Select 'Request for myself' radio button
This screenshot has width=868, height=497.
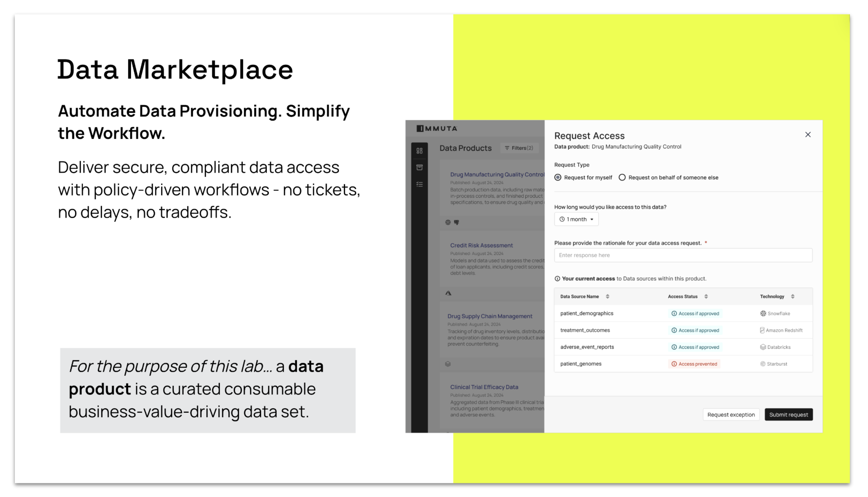tap(558, 177)
